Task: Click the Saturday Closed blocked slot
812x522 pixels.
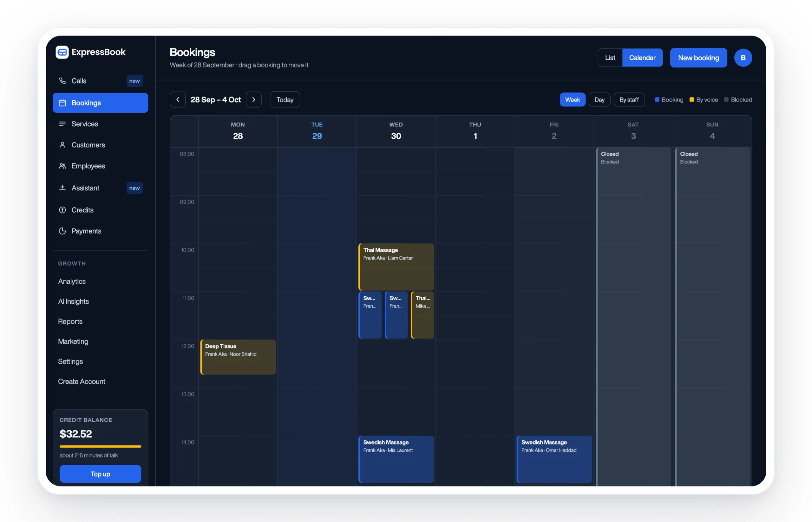Action: (633, 316)
